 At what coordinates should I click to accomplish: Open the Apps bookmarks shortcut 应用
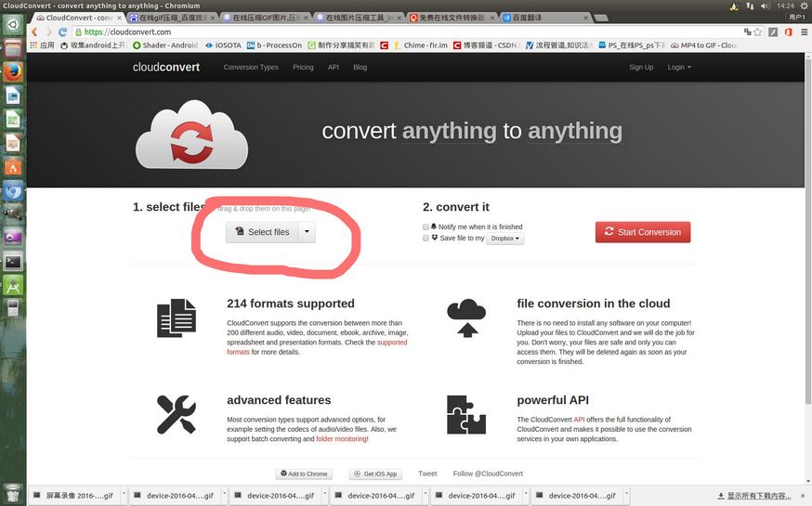(42, 45)
